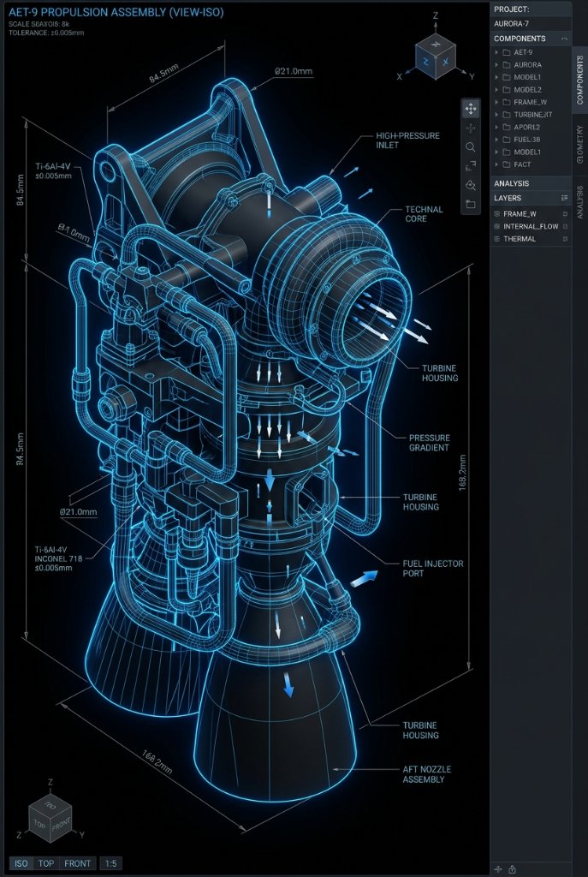
Task: Click the Fit-to-frame corners icon
Action: tap(470, 166)
